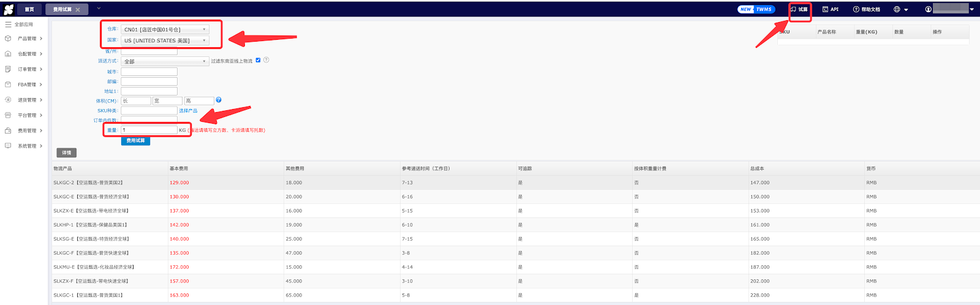
Task: Click the blue help icon beside 体积 fields
Action: (x=219, y=100)
